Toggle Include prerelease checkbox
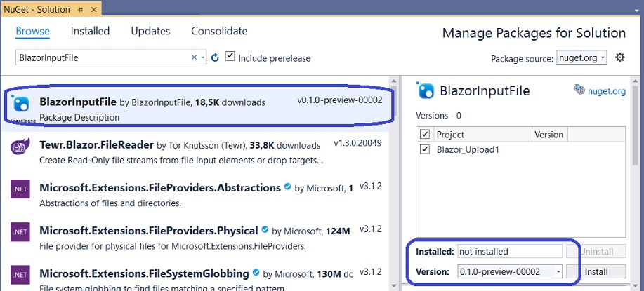This screenshot has width=644, height=291. click(230, 56)
